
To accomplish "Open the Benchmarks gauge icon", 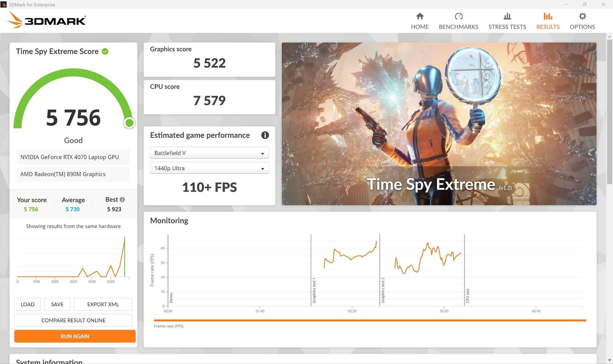I will click(458, 16).
